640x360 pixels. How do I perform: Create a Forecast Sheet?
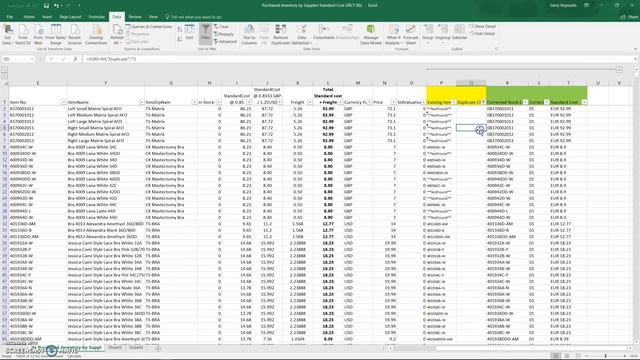[411, 34]
